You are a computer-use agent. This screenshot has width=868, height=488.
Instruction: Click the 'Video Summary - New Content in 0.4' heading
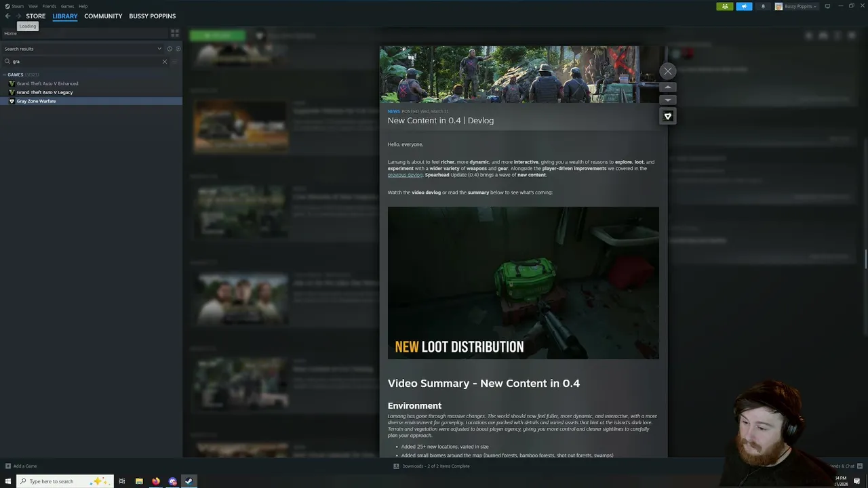(x=484, y=384)
